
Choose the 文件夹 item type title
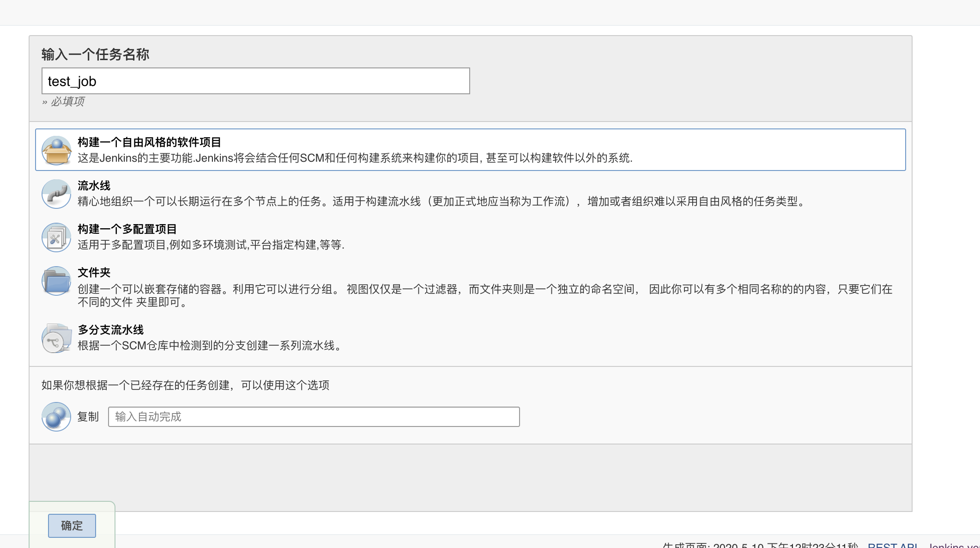tap(94, 273)
